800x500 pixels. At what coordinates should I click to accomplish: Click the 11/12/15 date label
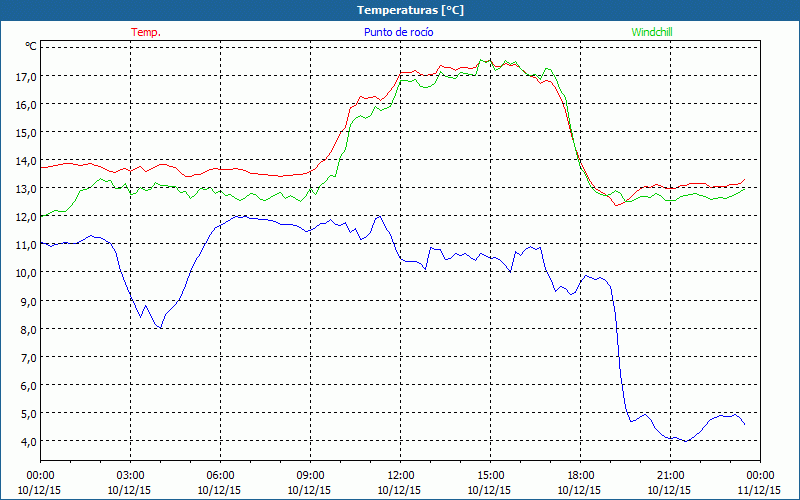click(760, 490)
